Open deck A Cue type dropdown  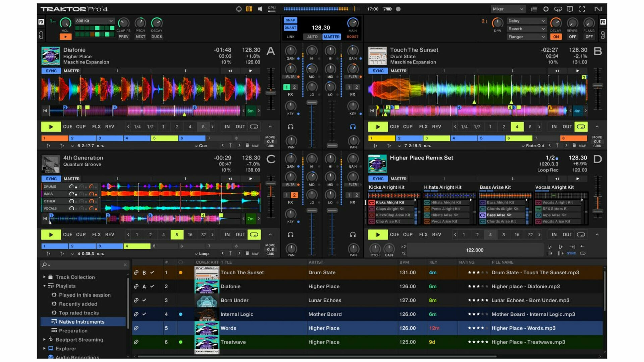201,146
